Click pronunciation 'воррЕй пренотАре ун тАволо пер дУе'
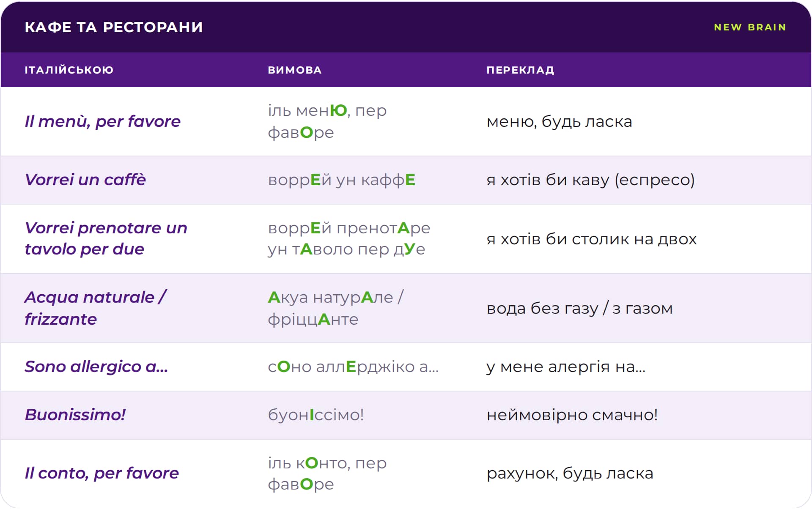812x509 pixels. coord(349,238)
